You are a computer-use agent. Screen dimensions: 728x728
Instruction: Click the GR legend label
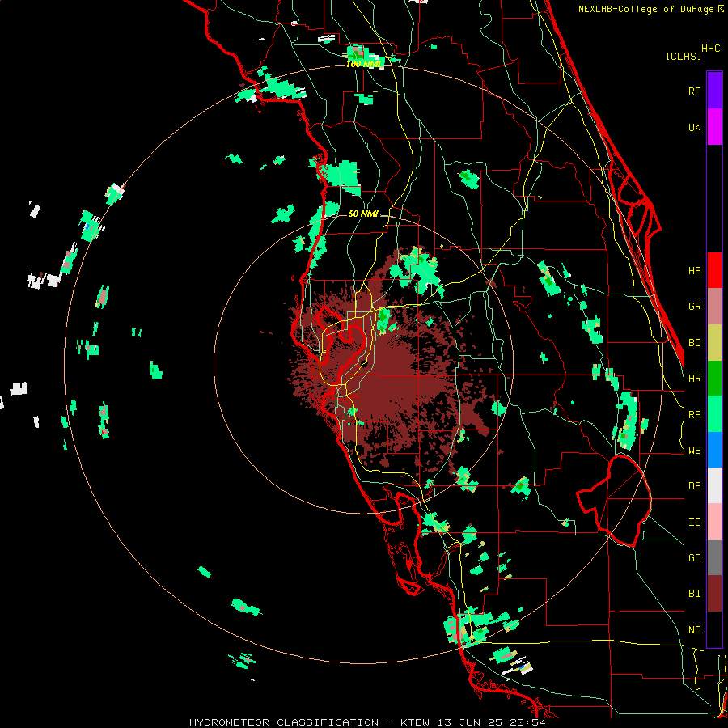[x=694, y=307]
